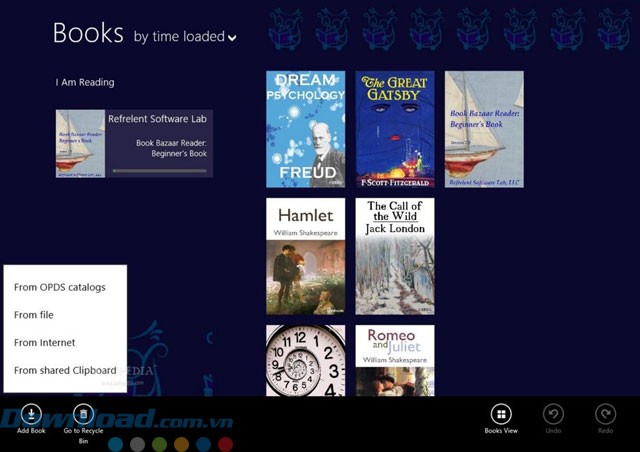The image size is (640, 452).
Task: Select the red theme color circle
Action: [226, 444]
